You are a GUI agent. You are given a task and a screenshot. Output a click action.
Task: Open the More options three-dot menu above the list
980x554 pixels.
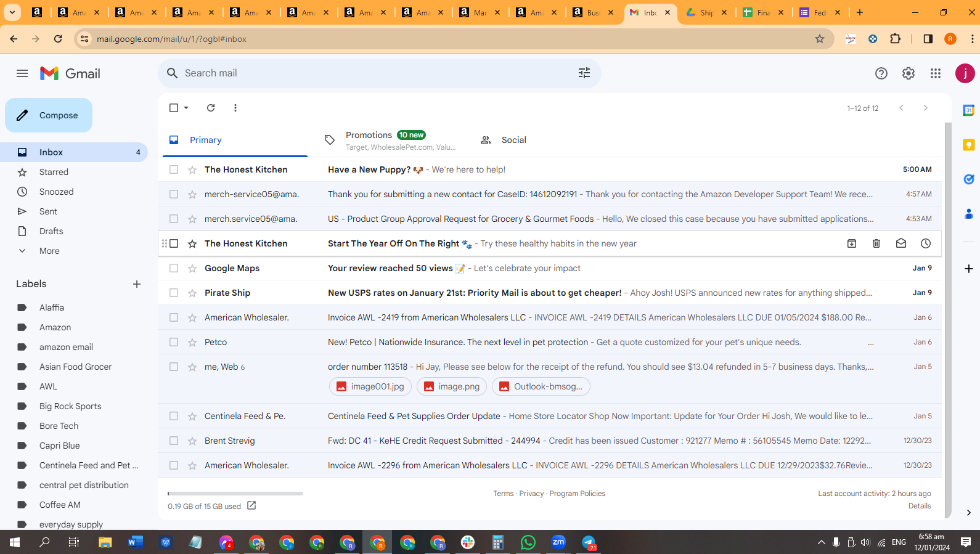[x=235, y=108]
